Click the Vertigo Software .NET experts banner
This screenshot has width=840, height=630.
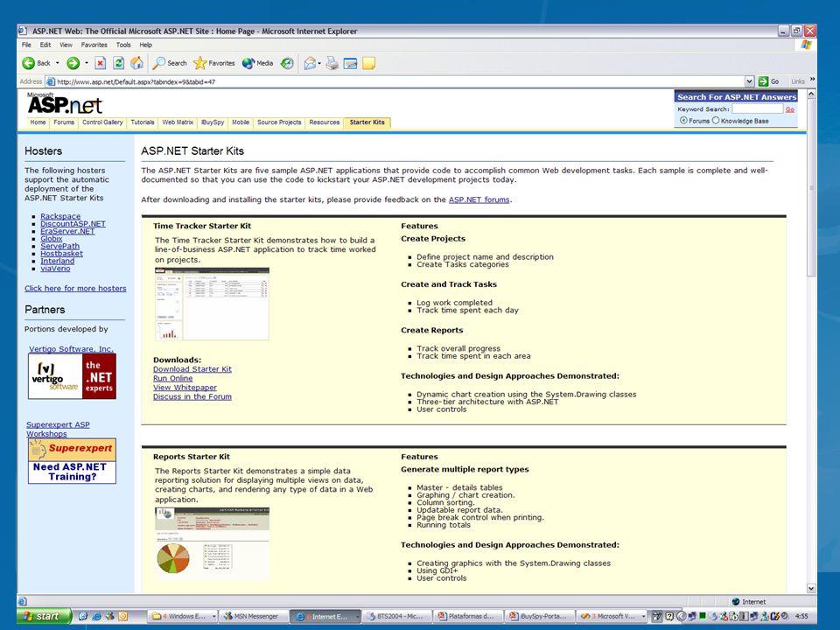click(x=72, y=376)
